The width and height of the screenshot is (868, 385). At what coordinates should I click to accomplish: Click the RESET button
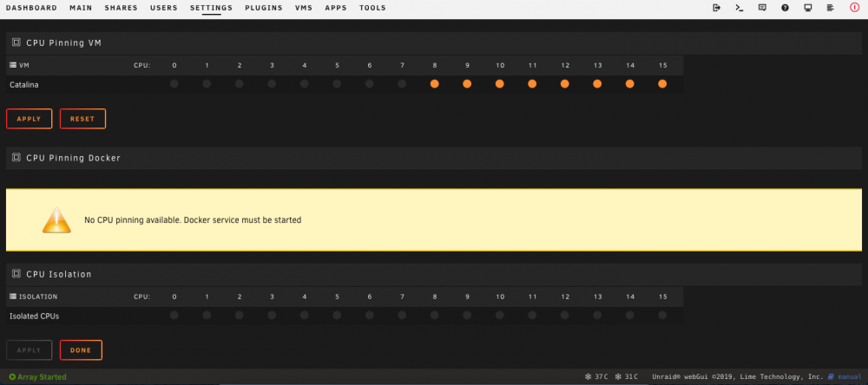tap(82, 119)
